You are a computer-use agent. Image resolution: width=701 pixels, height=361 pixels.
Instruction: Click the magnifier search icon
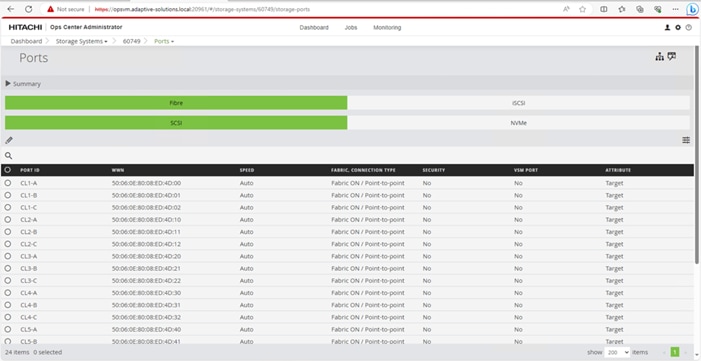(x=8, y=156)
